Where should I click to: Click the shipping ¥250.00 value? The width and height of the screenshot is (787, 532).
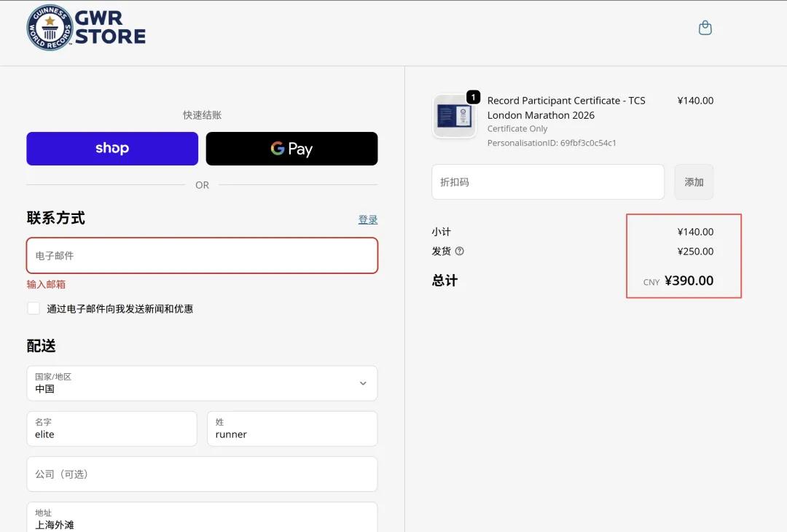point(695,251)
